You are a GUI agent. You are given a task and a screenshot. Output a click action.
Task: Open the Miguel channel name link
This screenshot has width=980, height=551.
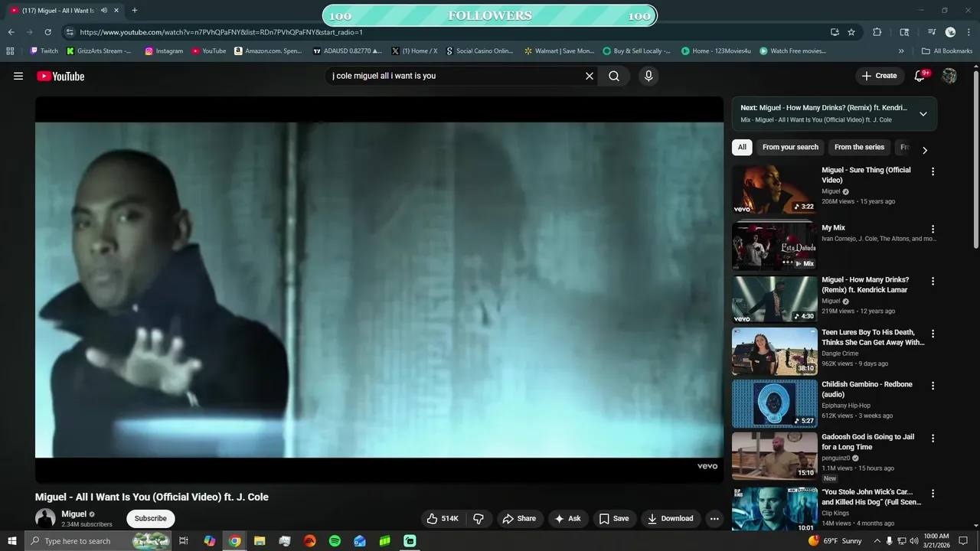tap(74, 514)
